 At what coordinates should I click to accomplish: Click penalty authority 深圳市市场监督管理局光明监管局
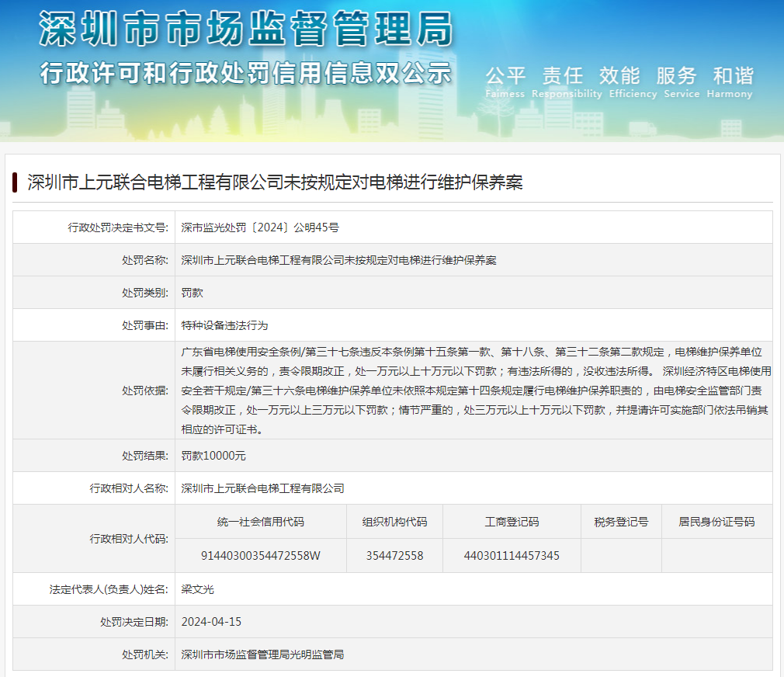point(262,654)
